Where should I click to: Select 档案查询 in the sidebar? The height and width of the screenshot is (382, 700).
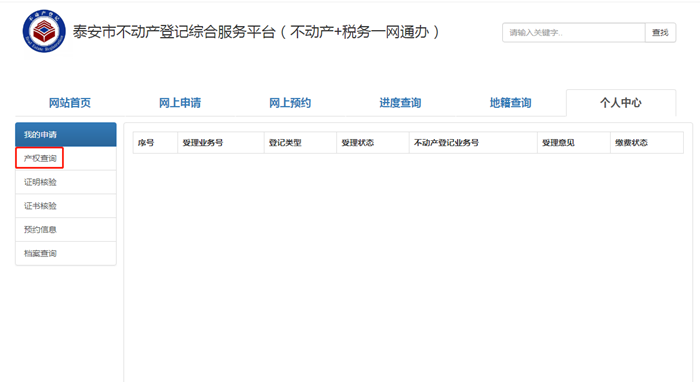(x=66, y=253)
